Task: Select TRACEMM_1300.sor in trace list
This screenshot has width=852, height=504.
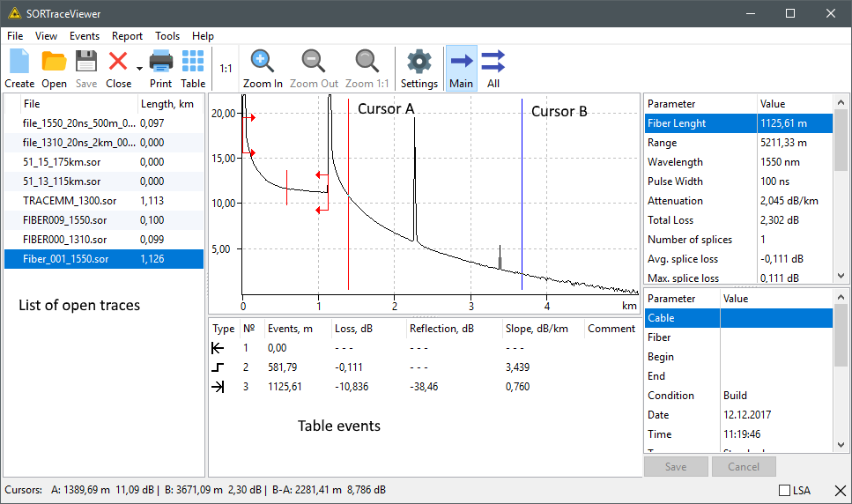Action: coord(65,201)
